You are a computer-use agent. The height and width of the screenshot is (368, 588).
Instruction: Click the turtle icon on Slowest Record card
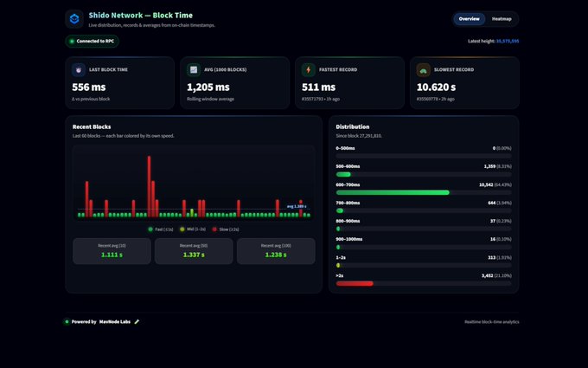(x=424, y=70)
